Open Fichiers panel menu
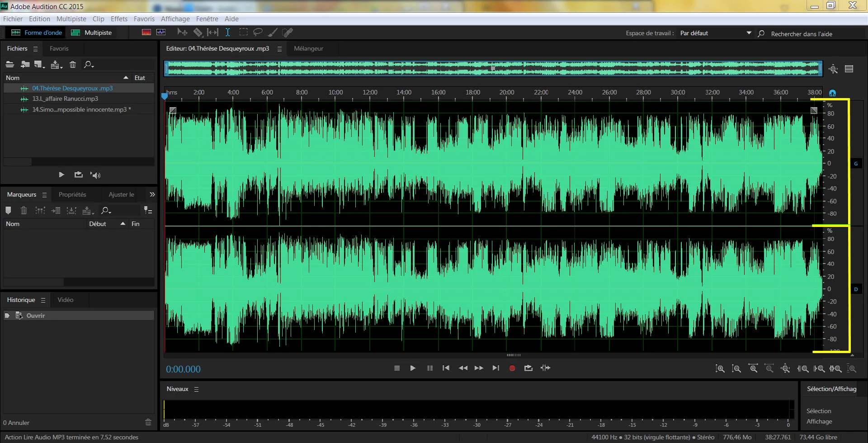Image resolution: width=868 pixels, height=443 pixels. coord(35,49)
